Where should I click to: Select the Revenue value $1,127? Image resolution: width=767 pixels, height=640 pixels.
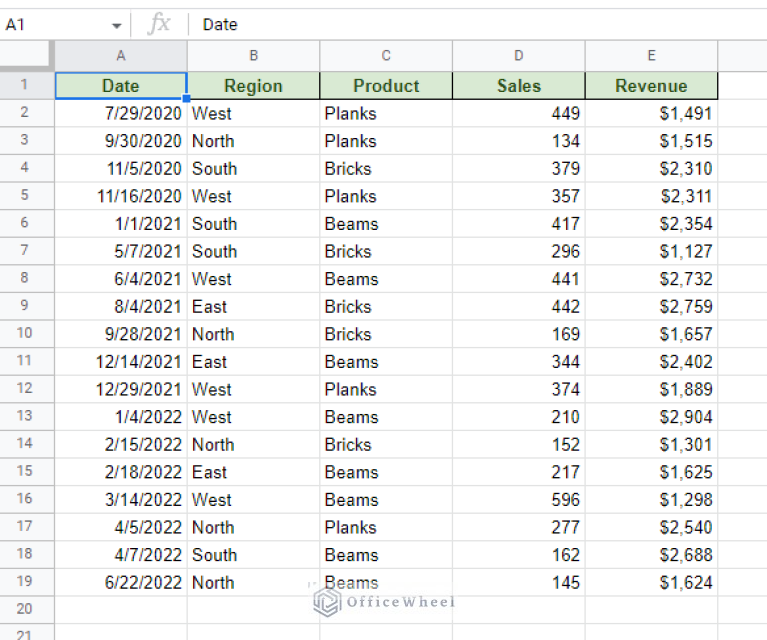pos(651,251)
